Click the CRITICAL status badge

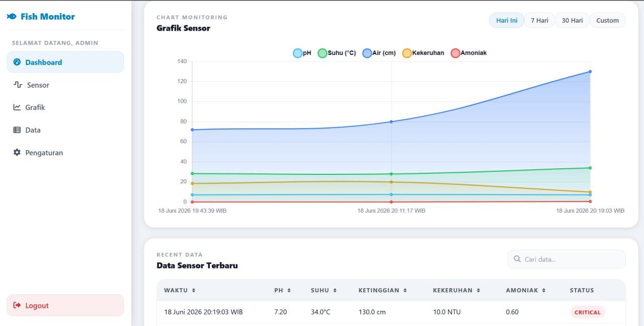pos(588,312)
